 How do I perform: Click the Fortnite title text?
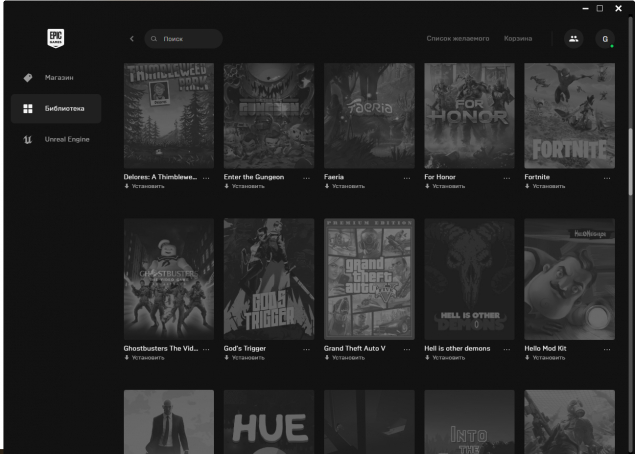click(537, 177)
